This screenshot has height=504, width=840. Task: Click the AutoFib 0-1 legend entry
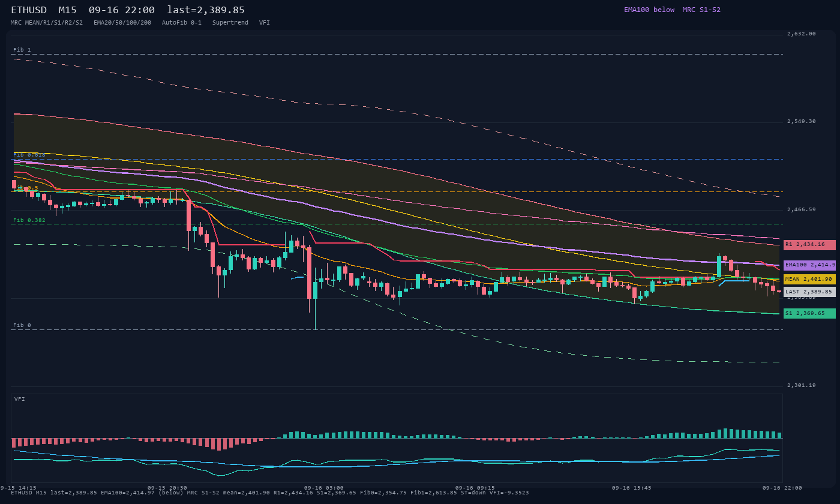182,23
